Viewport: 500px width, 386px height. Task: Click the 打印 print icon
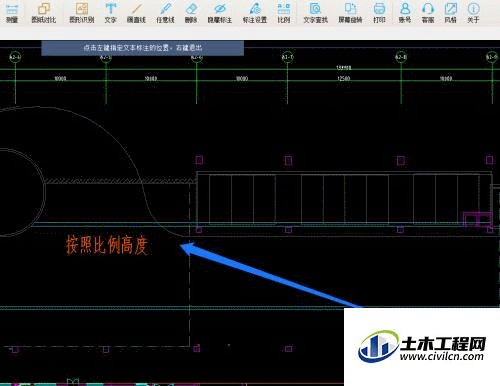pos(379,13)
